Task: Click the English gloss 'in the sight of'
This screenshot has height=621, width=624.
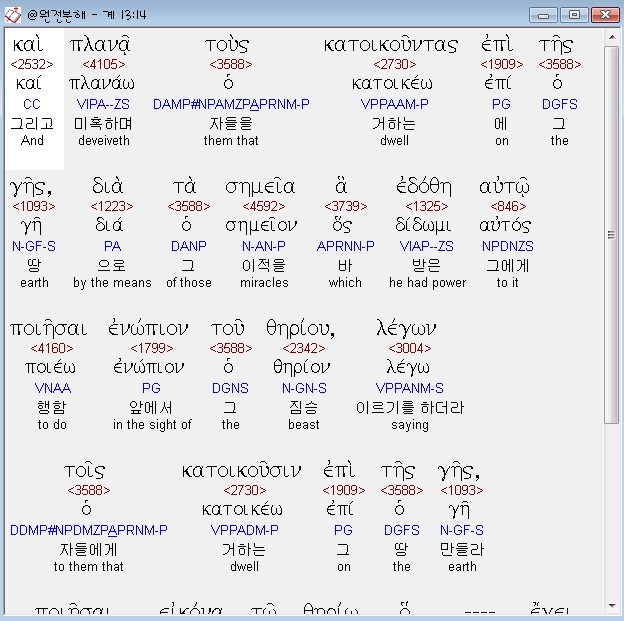Action: point(152,425)
